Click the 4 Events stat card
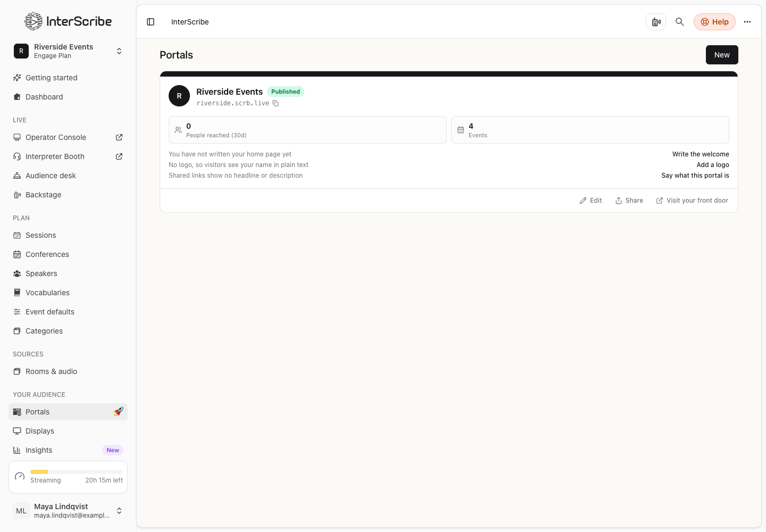This screenshot has width=766, height=532. 590,130
